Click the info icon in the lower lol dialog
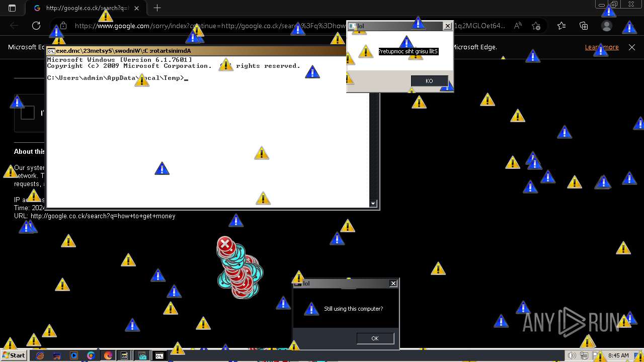The image size is (644, 362). tap(311, 309)
